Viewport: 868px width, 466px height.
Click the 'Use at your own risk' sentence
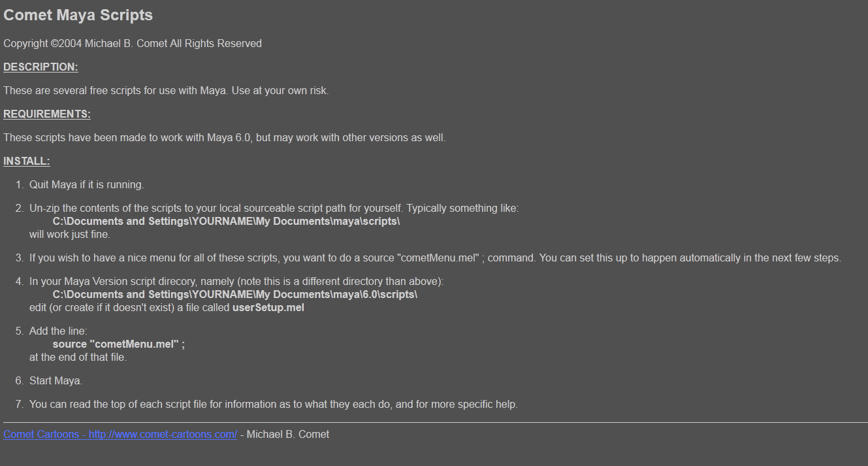coord(280,91)
